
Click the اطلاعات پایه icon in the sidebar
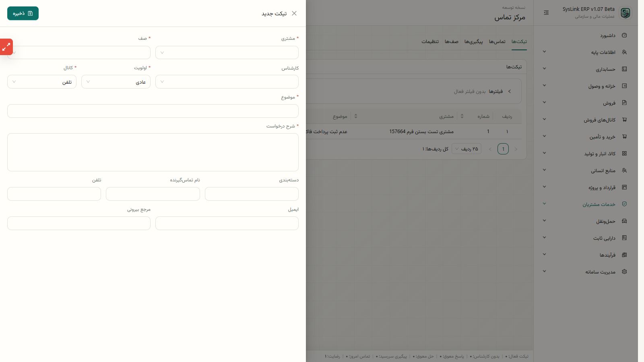624,52
